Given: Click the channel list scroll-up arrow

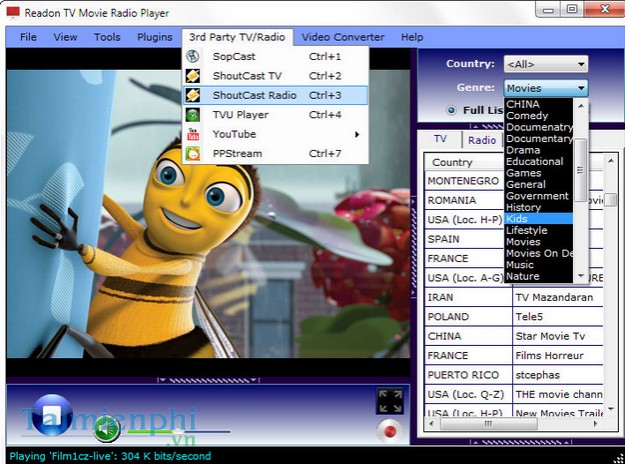Looking at the screenshot, I should click(x=611, y=161).
